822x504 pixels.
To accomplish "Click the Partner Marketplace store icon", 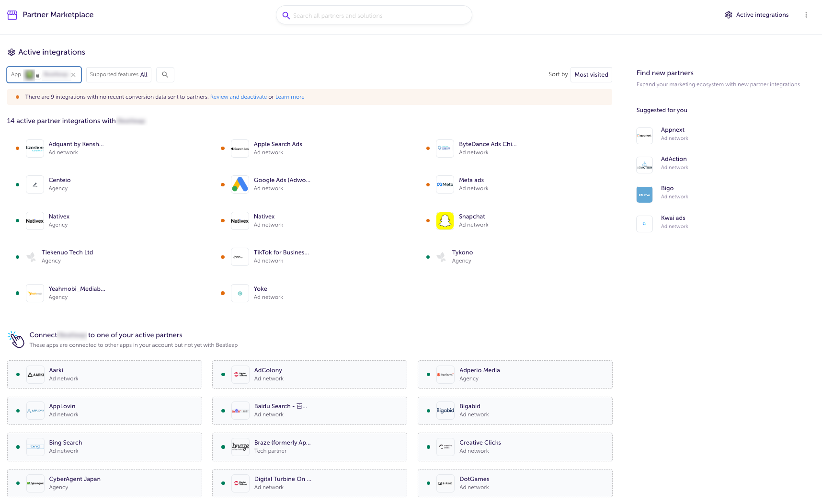I will [12, 15].
